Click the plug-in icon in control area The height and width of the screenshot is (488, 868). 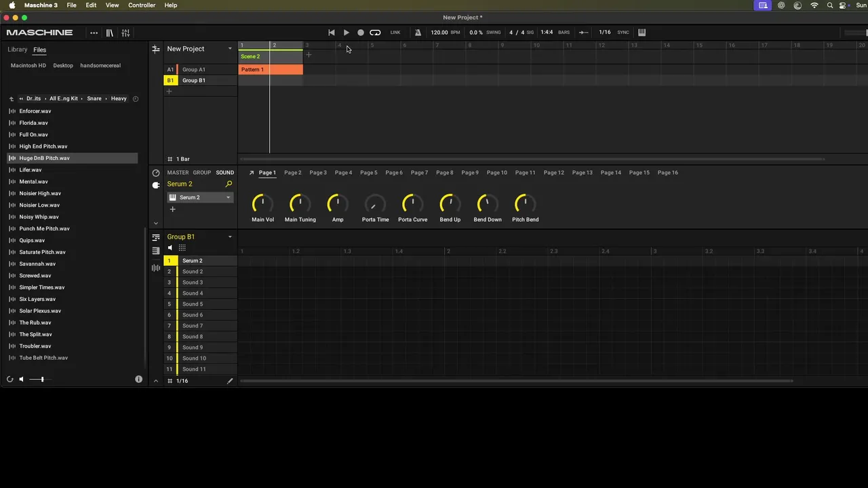[156, 185]
